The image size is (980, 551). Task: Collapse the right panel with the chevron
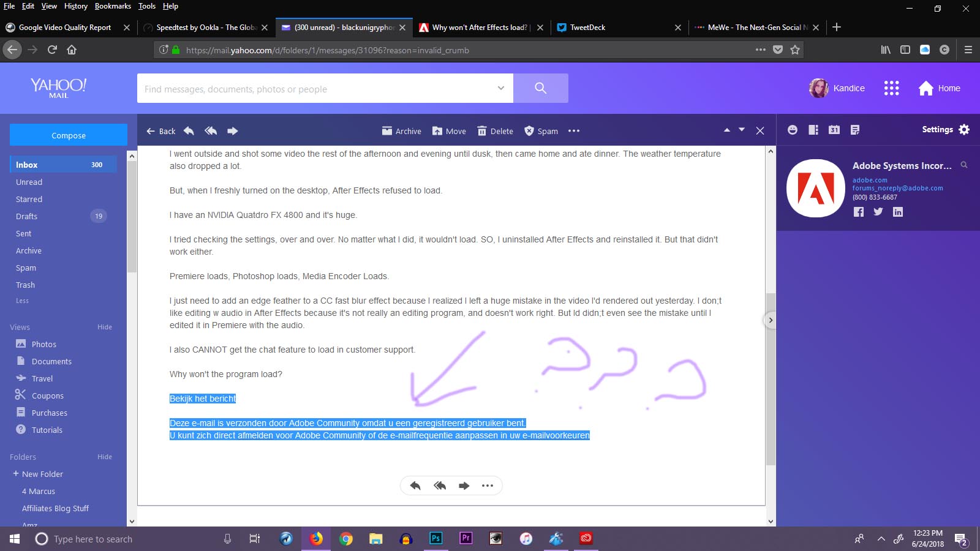(771, 320)
